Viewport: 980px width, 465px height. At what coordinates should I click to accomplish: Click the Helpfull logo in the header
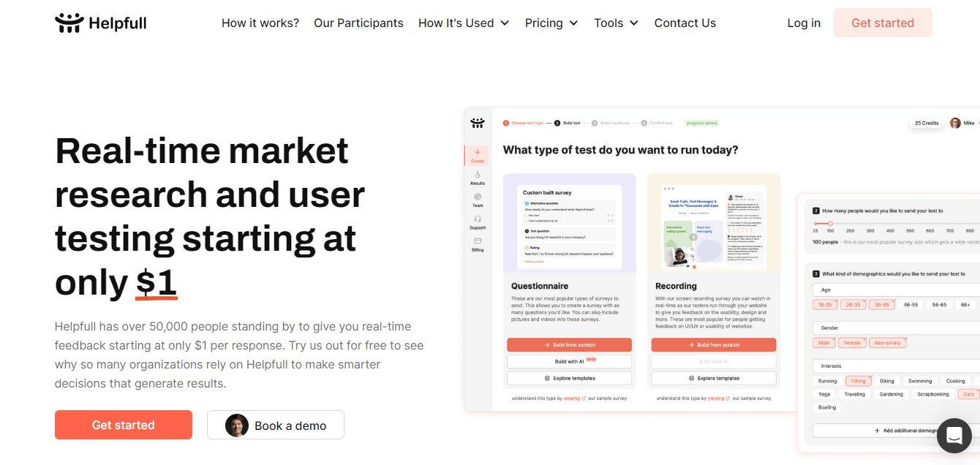(101, 23)
